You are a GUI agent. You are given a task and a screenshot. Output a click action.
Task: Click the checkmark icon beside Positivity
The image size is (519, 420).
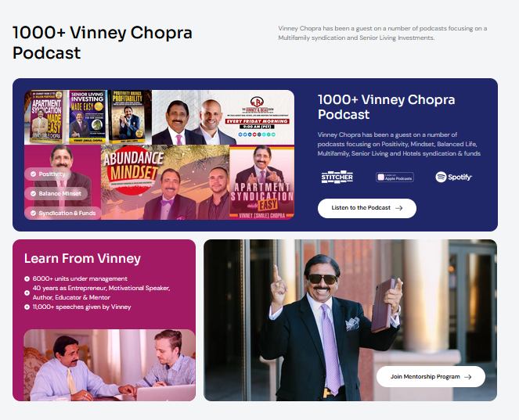click(x=33, y=174)
